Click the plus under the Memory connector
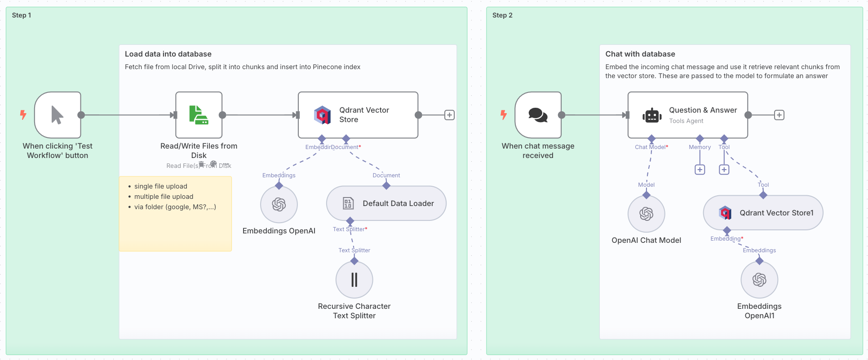 [700, 170]
